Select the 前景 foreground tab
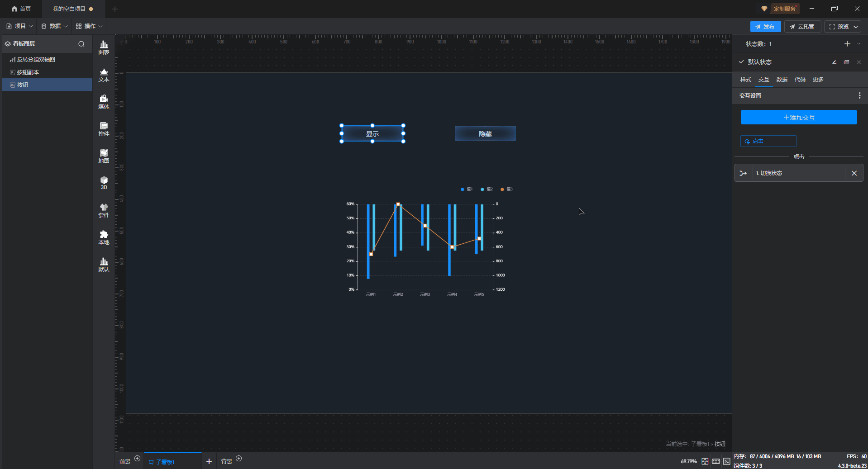This screenshot has width=868, height=469. 125,462
